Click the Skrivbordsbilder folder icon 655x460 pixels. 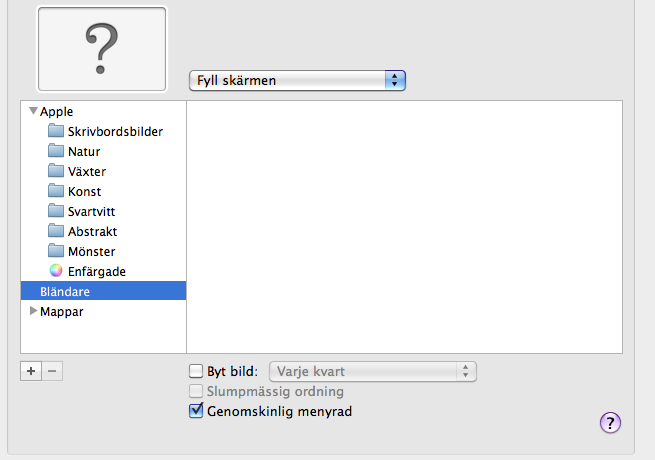(56, 131)
